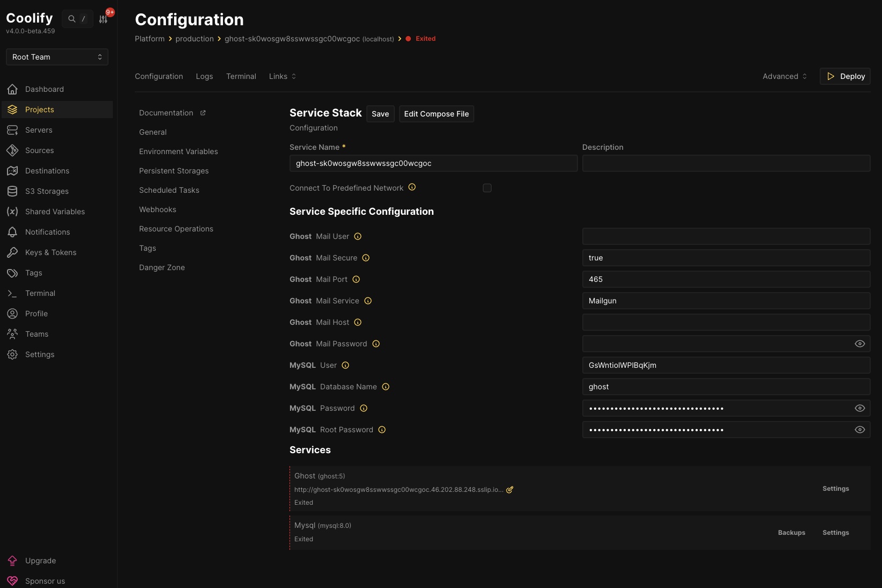
Task: Click the info icon beside Ghost Mail Port
Action: 356,279
